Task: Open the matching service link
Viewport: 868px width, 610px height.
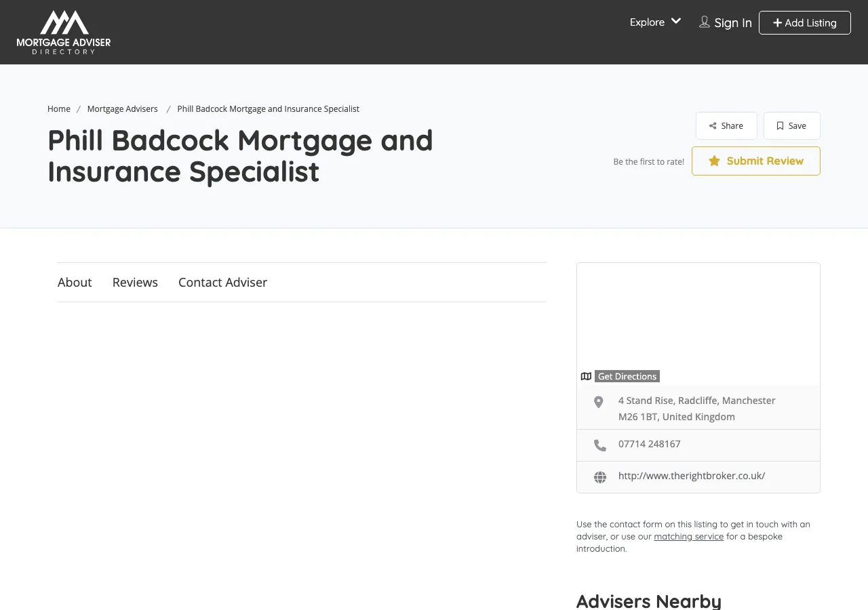Action: 688,536
